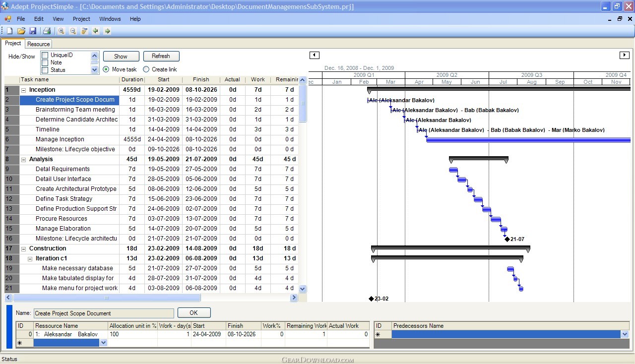Click the Finish column header in task grid

pos(201,79)
